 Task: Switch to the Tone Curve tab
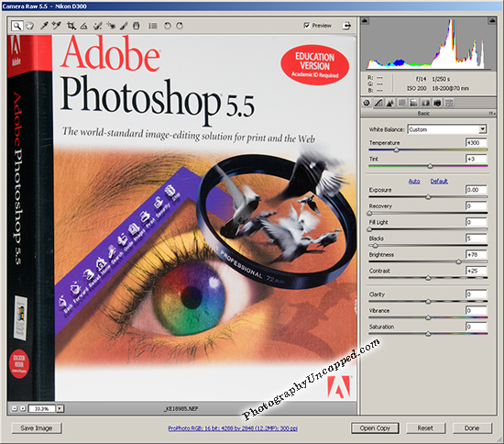(x=378, y=103)
